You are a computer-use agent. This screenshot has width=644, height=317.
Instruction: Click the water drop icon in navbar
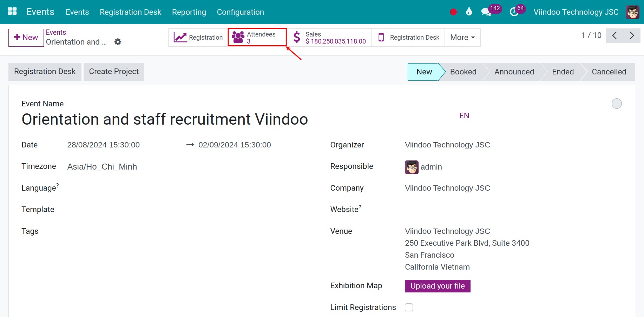click(x=469, y=12)
